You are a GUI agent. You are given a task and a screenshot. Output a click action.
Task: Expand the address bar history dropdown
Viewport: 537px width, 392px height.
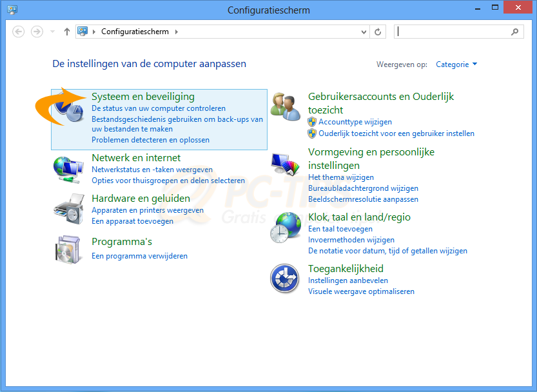pos(364,32)
